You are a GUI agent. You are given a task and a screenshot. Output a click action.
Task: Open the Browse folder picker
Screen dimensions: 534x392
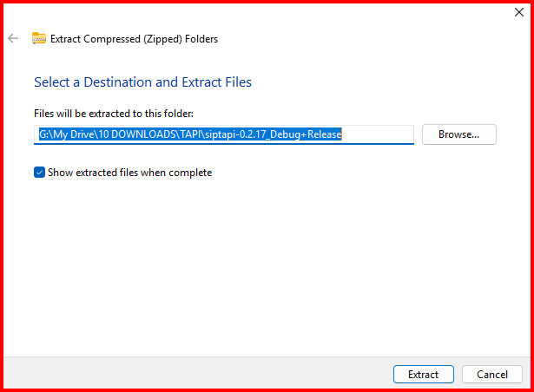[458, 134]
